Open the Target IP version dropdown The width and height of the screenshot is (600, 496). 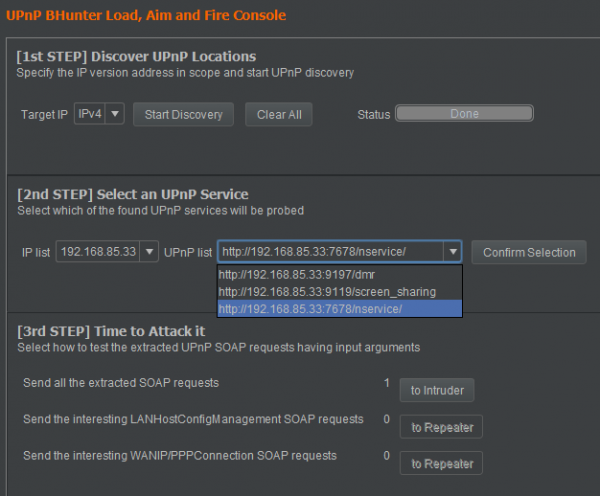(x=116, y=114)
